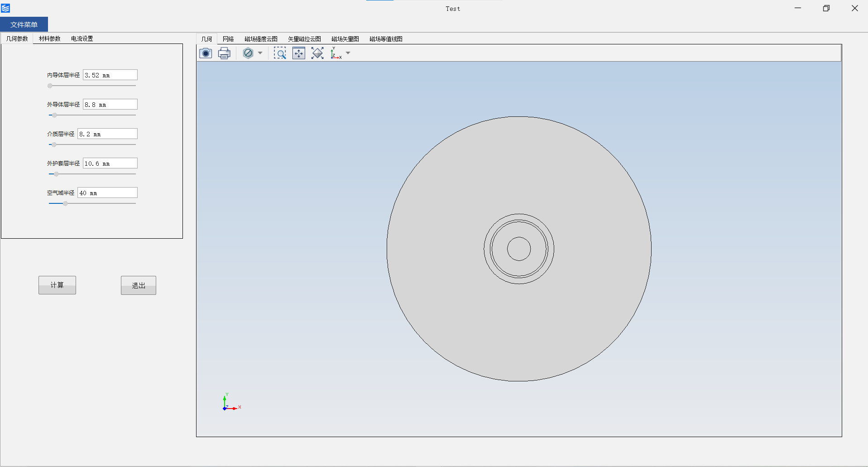This screenshot has height=467, width=868.
Task: Click the fit-to-window pan icon
Action: (x=299, y=53)
